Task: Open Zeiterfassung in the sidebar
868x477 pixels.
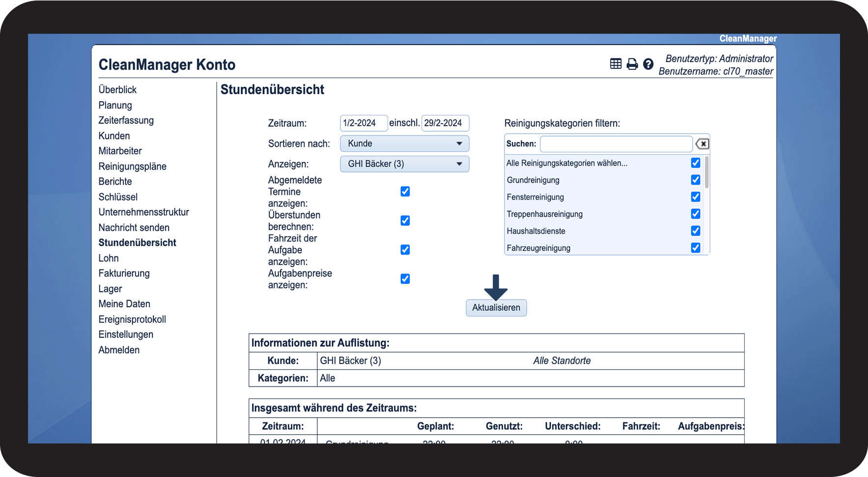Action: pyautogui.click(x=126, y=120)
